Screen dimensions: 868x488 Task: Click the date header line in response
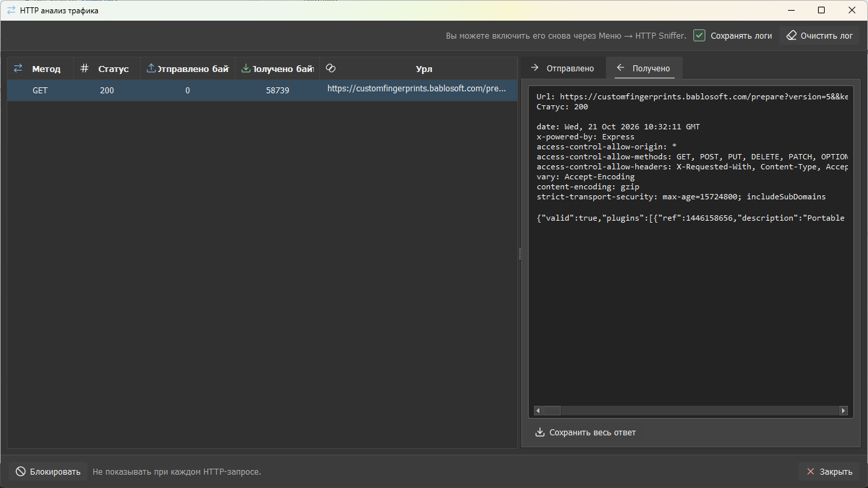[x=618, y=127]
